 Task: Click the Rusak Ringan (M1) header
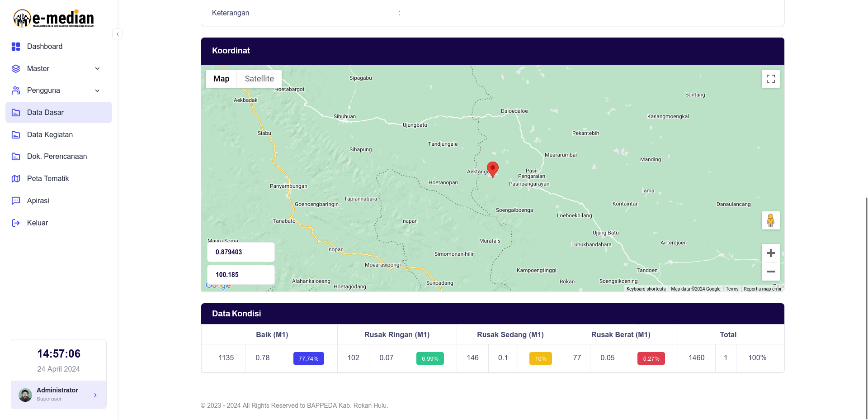(397, 335)
